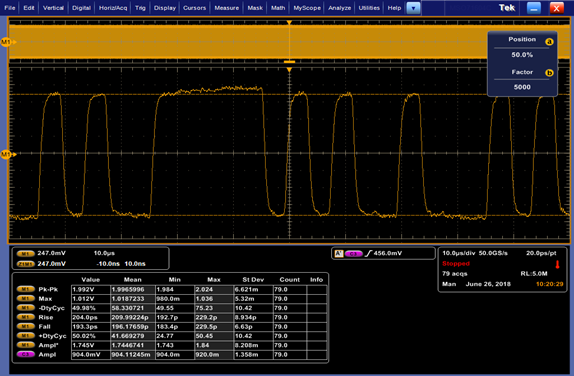Expand the blue menu-bar dropdown arrow
Screen dimensions: 574x376
(413, 8)
